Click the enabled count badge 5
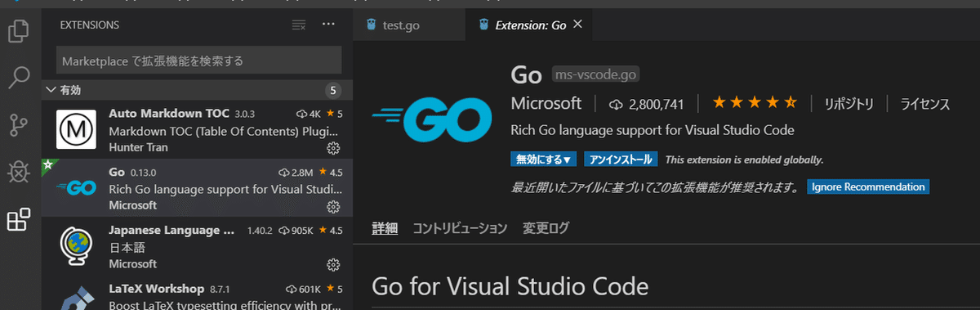This screenshot has height=310, width=980. click(x=332, y=90)
